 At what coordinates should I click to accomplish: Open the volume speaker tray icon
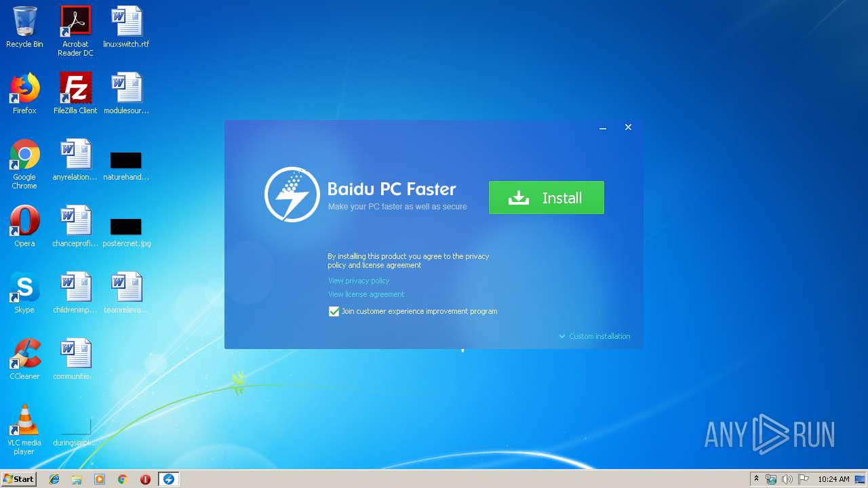[x=787, y=479]
